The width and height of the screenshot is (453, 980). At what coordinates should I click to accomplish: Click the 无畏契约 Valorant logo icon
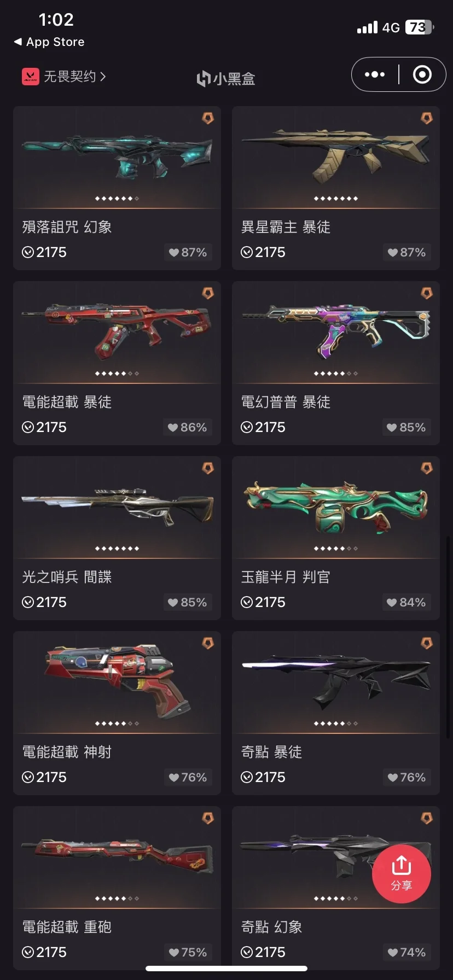pos(31,77)
